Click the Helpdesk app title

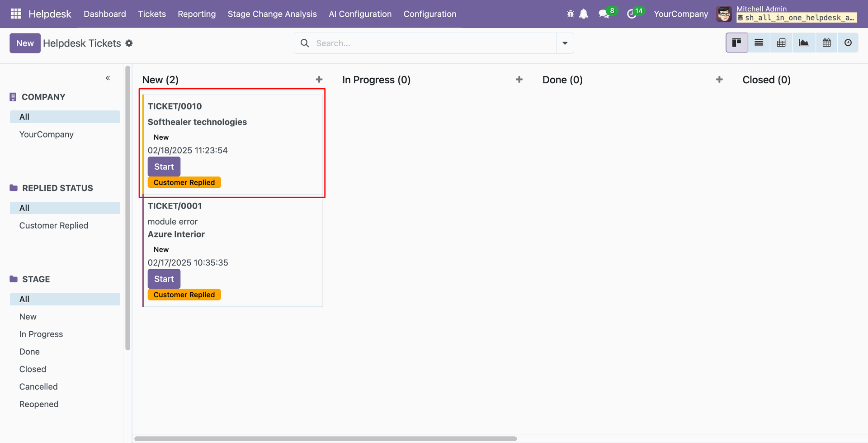pyautogui.click(x=50, y=14)
